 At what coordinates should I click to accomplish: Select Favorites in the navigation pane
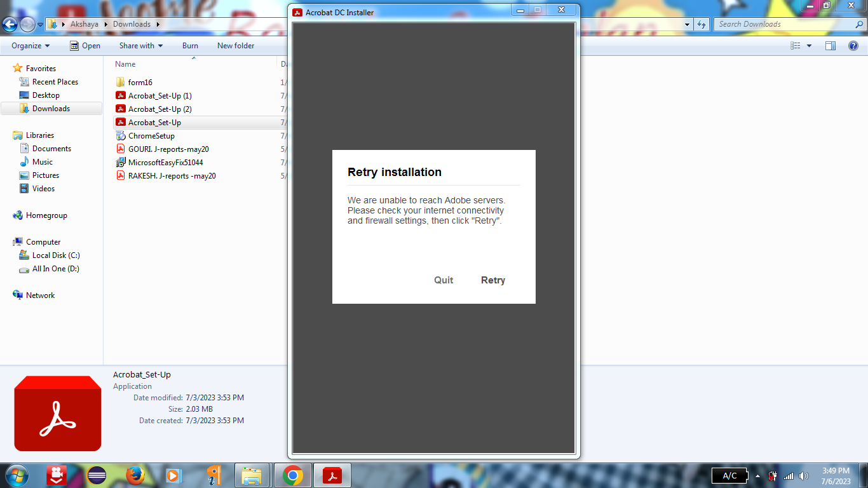41,69
